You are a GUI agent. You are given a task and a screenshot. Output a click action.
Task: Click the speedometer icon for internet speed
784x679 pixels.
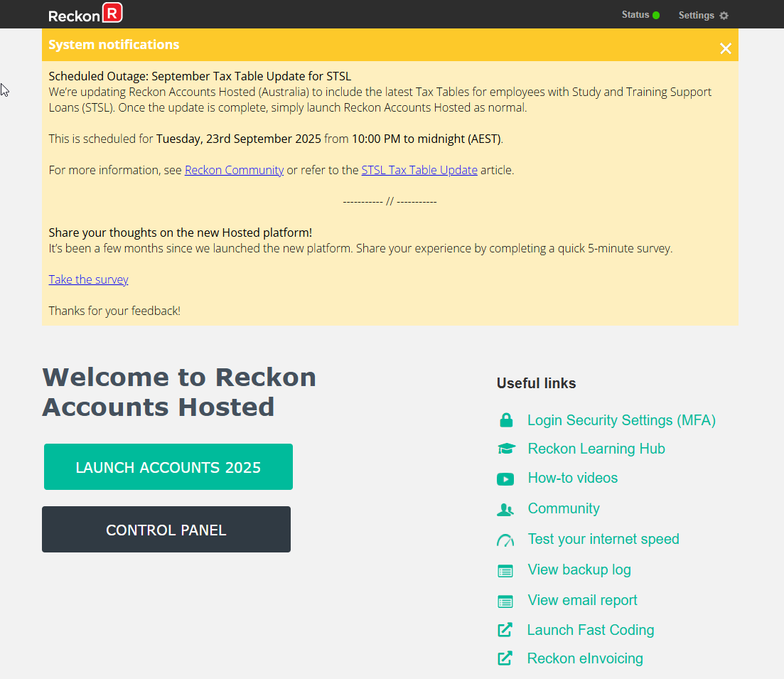[x=505, y=540]
